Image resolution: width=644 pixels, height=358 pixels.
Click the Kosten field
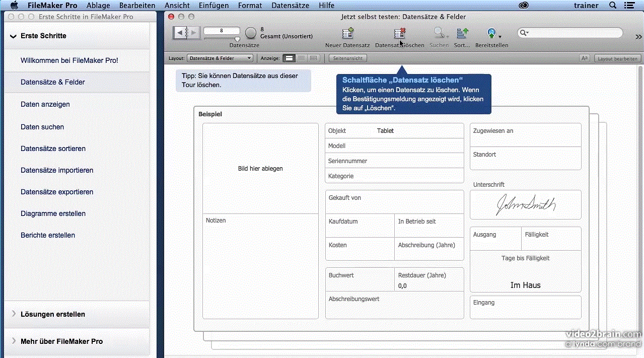360,249
